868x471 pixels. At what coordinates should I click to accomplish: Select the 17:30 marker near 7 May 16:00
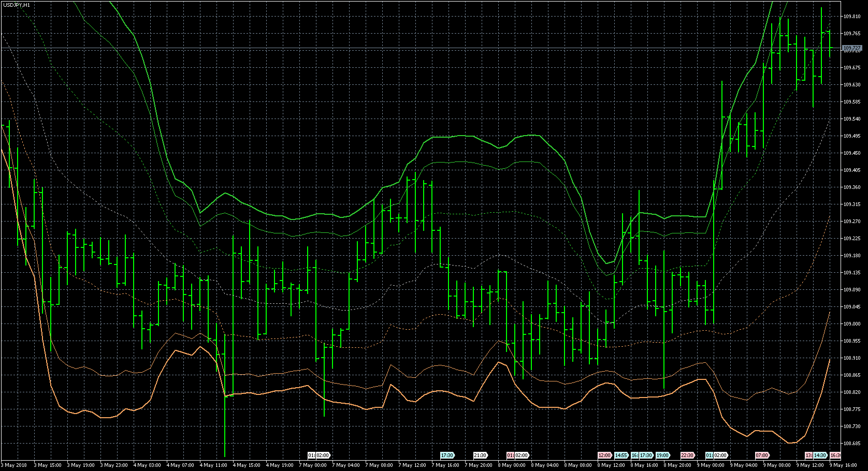pos(447,455)
